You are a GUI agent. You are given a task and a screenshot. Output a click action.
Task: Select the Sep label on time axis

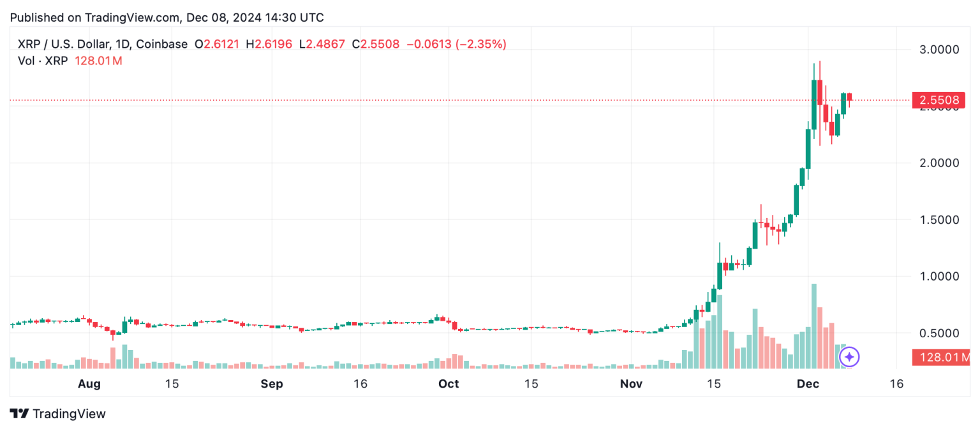coord(272,384)
